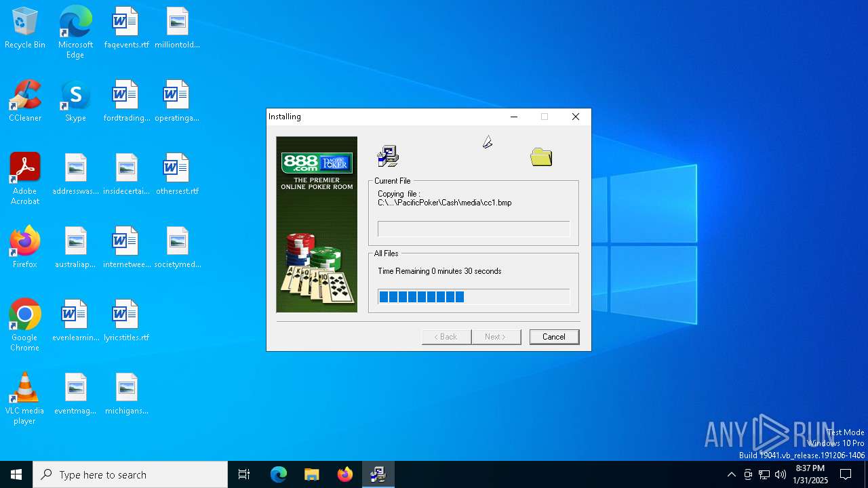The height and width of the screenshot is (488, 868).
Task: Open Firefox from the taskbar
Action: pos(344,474)
